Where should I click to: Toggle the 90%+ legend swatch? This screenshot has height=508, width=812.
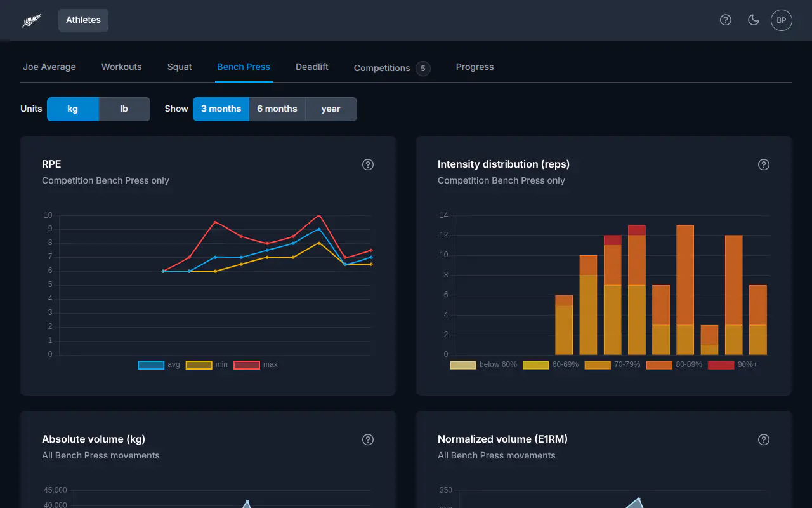tap(721, 364)
